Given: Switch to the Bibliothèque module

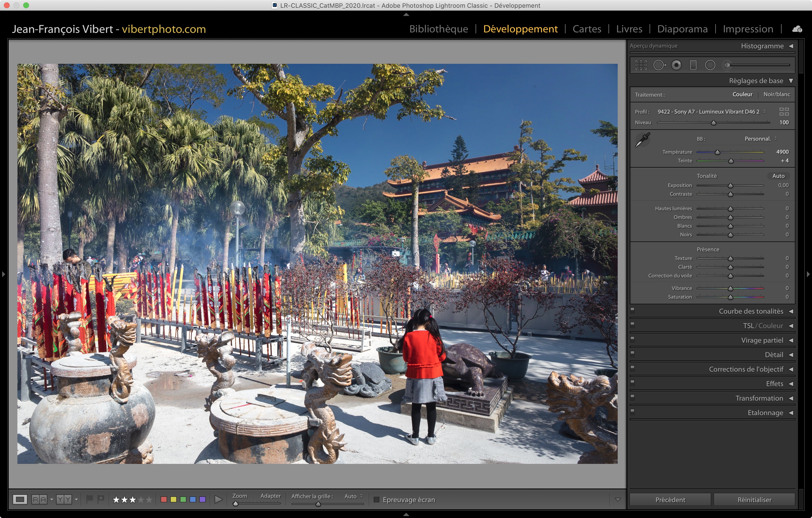Looking at the screenshot, I should 438,29.
